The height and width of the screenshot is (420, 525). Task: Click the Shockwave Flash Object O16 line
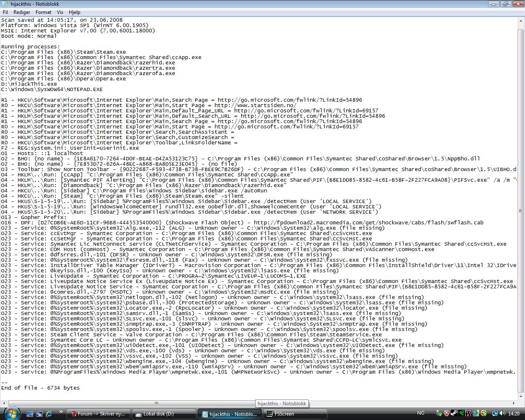pos(242,222)
